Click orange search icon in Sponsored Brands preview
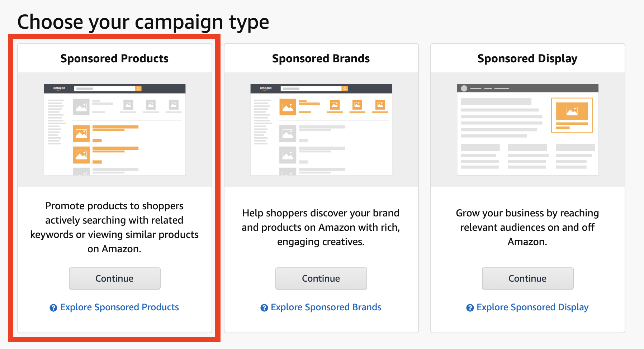Screen dimensions: 644x349 pyautogui.click(x=345, y=89)
